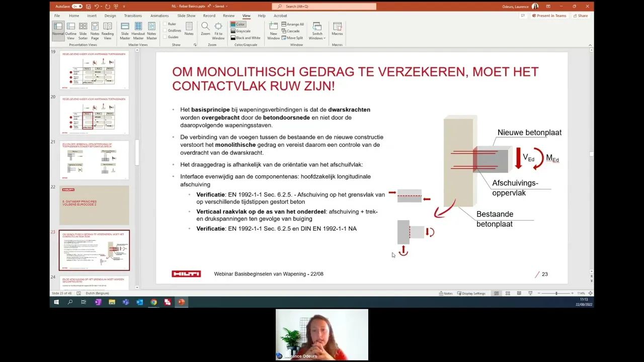Open Slide Sorter from status bar
644x362 pixels.
point(508,293)
